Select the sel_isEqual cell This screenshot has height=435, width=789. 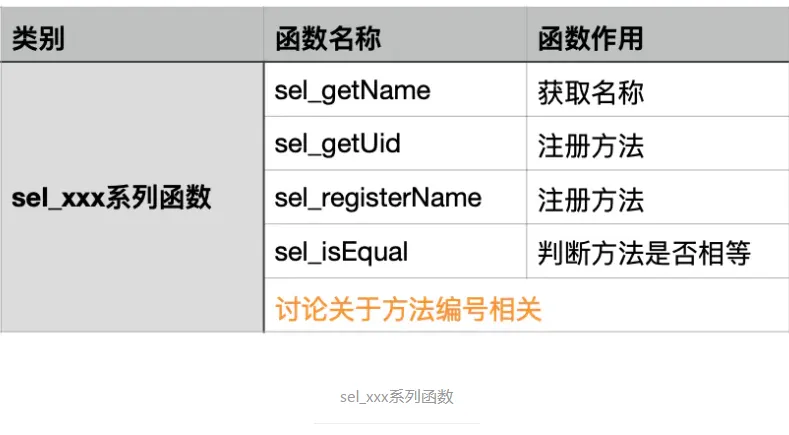point(395,251)
